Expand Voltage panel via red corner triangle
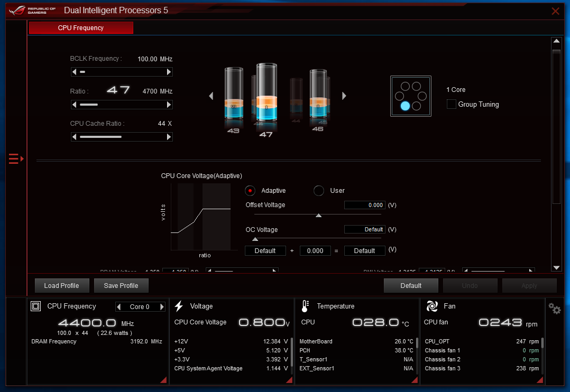 pyautogui.click(x=289, y=380)
